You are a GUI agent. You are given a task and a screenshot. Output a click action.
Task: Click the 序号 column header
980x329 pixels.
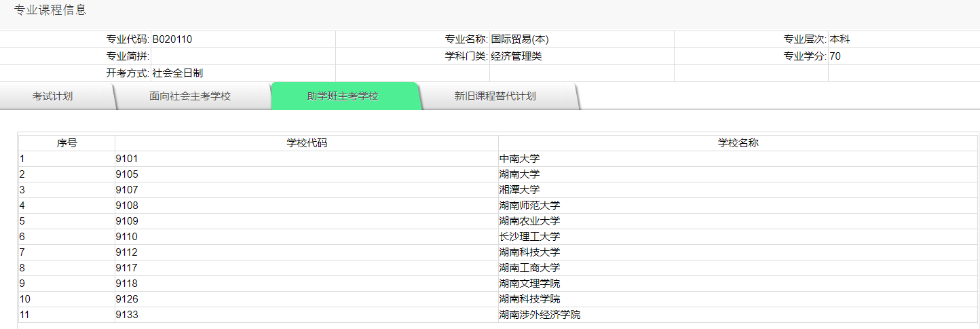(67, 143)
